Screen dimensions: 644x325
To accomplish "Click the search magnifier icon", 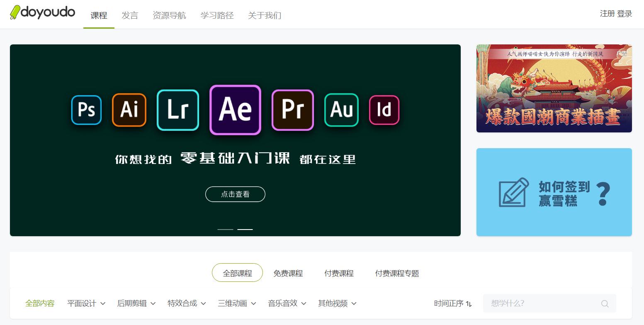I will (x=605, y=303).
